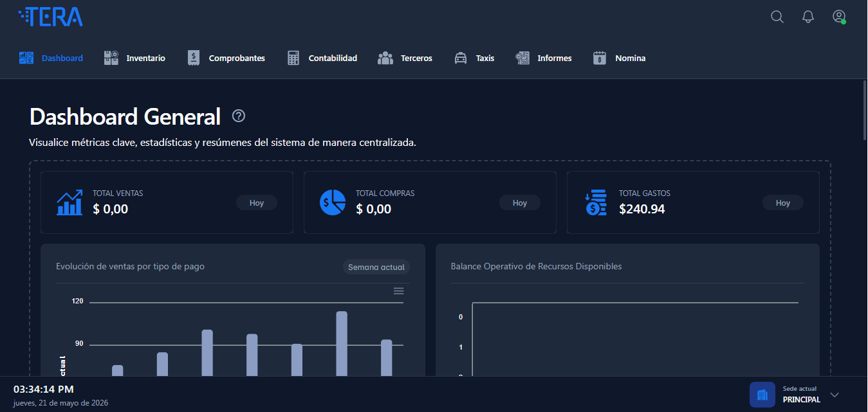
Task: Click the Comprobantes receipt icon
Action: [x=193, y=58]
